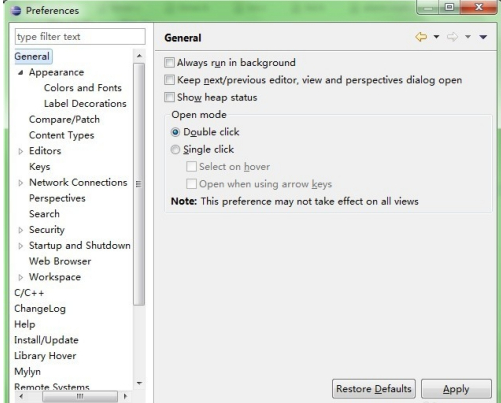Select the Single click open mode

175,150
